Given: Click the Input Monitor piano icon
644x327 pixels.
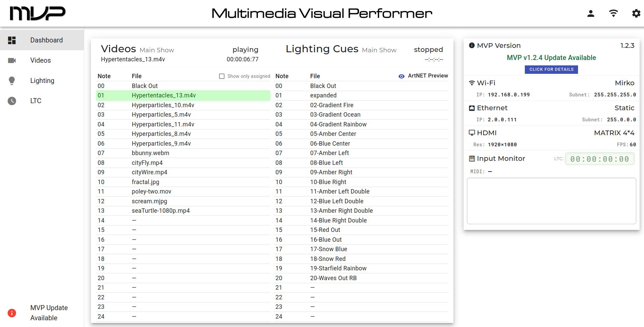Looking at the screenshot, I should 472,158.
